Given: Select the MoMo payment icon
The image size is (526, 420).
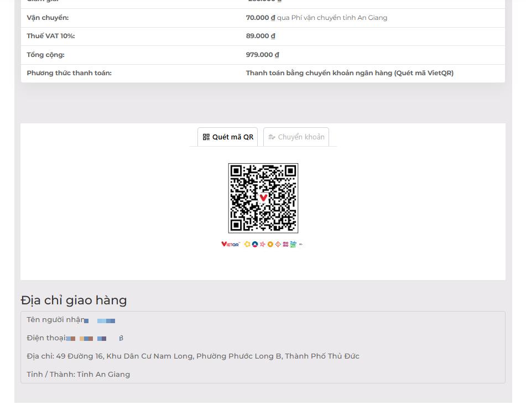Looking at the screenshot, I should (x=284, y=243).
